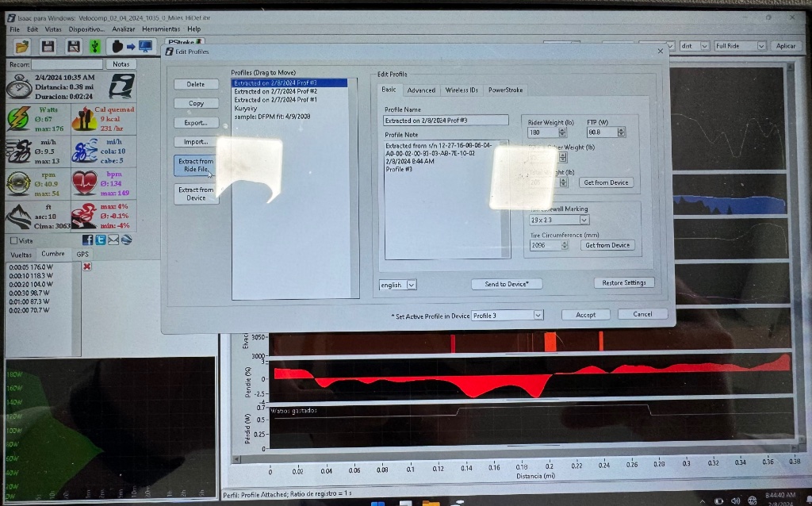Select the Kuryaky profile entry
The width and height of the screenshot is (812, 506).
246,109
